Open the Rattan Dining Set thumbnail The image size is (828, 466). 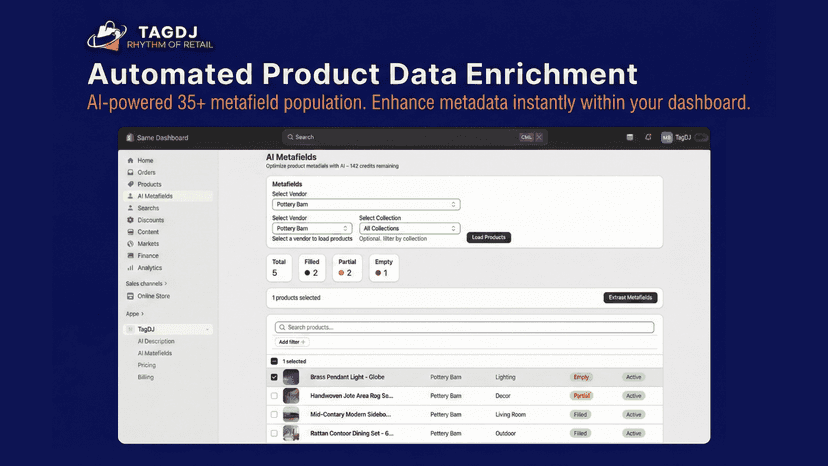pos(291,433)
